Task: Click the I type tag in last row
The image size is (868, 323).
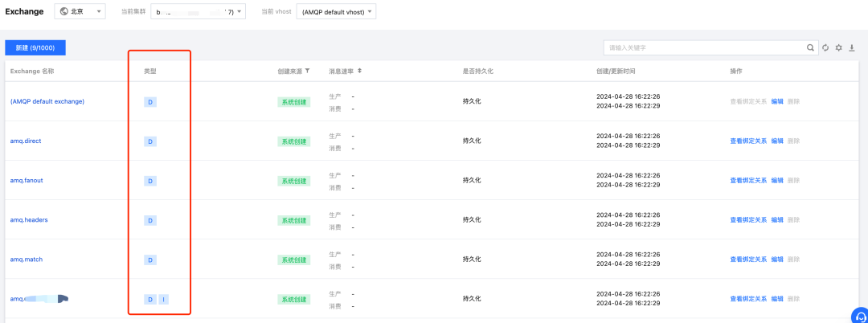Action: 164,299
